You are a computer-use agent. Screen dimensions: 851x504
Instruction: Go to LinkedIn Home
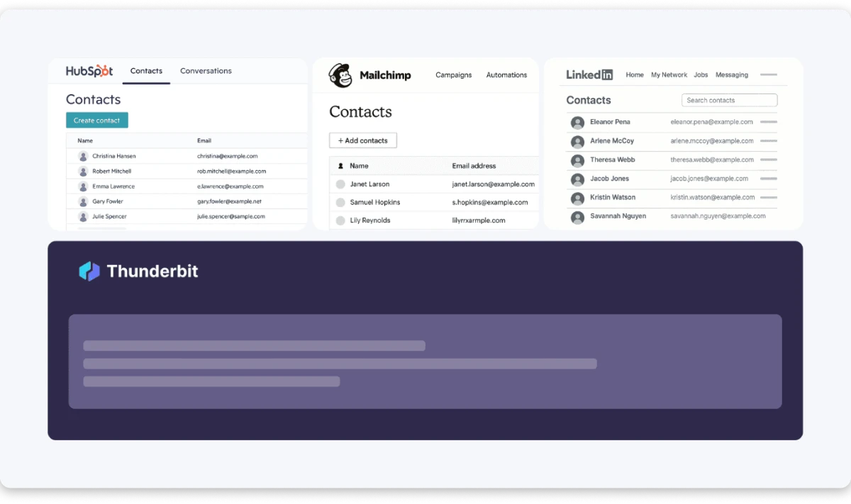(635, 74)
